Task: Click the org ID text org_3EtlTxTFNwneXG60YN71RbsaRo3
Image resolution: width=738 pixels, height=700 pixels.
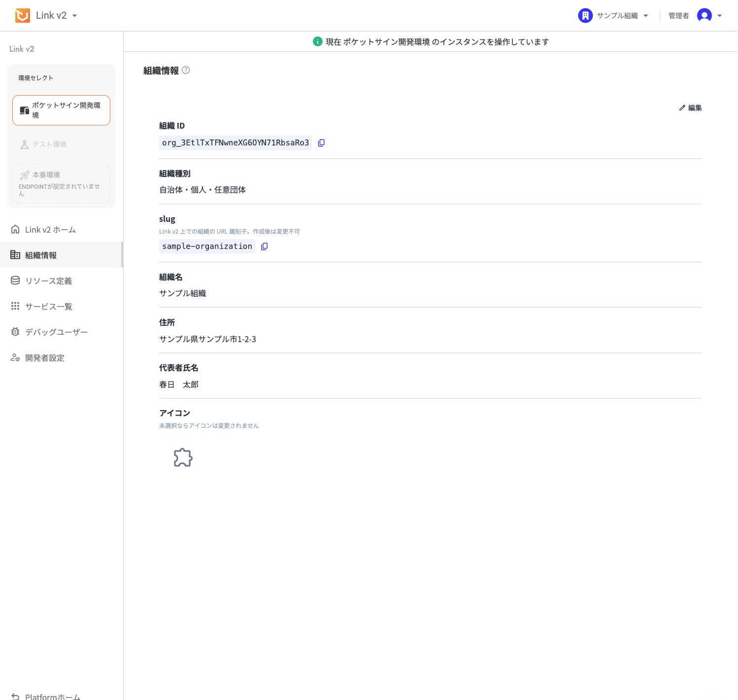Action: click(x=235, y=143)
